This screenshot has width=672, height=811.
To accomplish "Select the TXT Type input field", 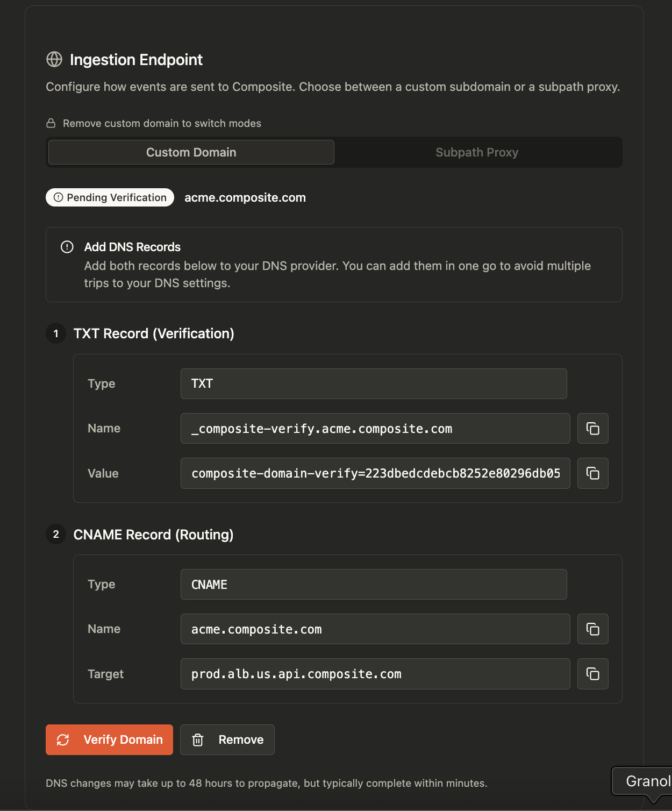I will [374, 383].
